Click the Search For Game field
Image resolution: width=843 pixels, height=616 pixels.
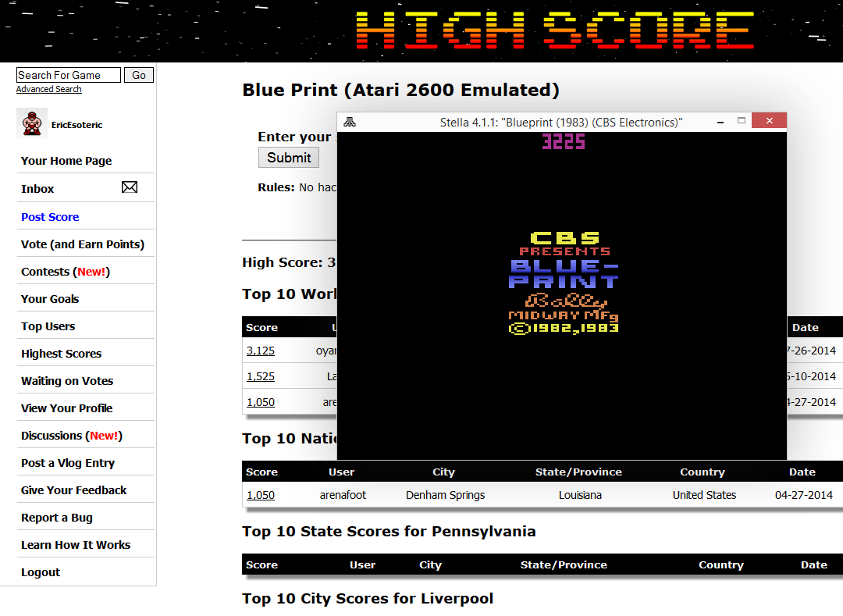point(68,75)
